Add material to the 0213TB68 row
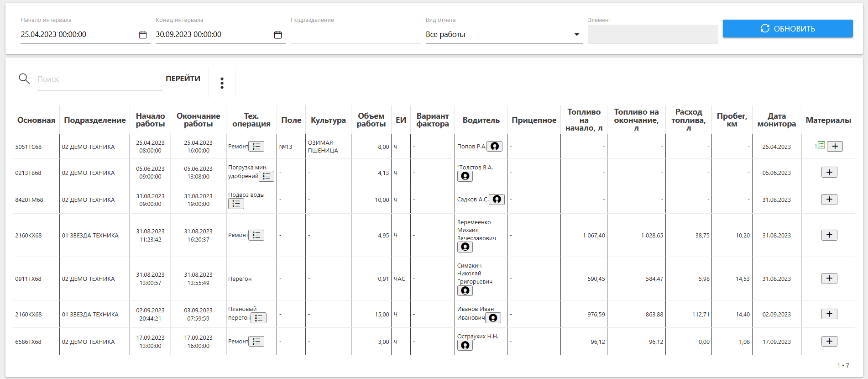This screenshot has height=379, width=868. (x=829, y=172)
